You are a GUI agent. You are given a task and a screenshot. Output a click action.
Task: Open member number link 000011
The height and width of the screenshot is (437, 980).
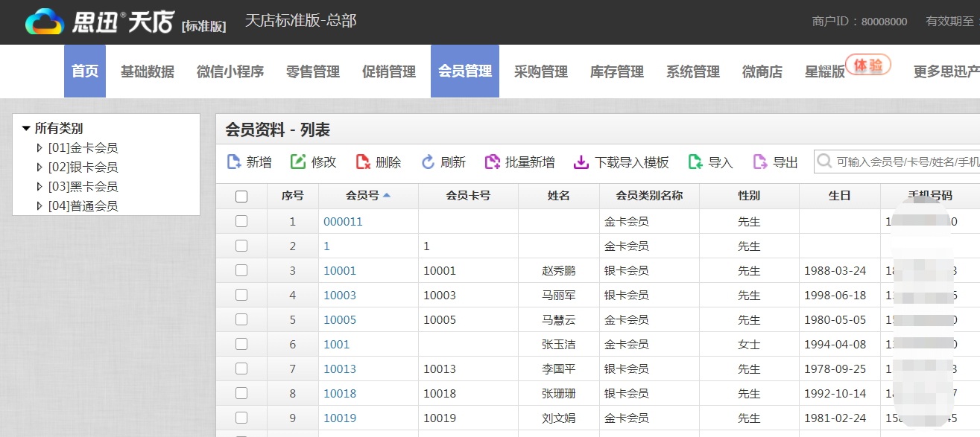343,221
